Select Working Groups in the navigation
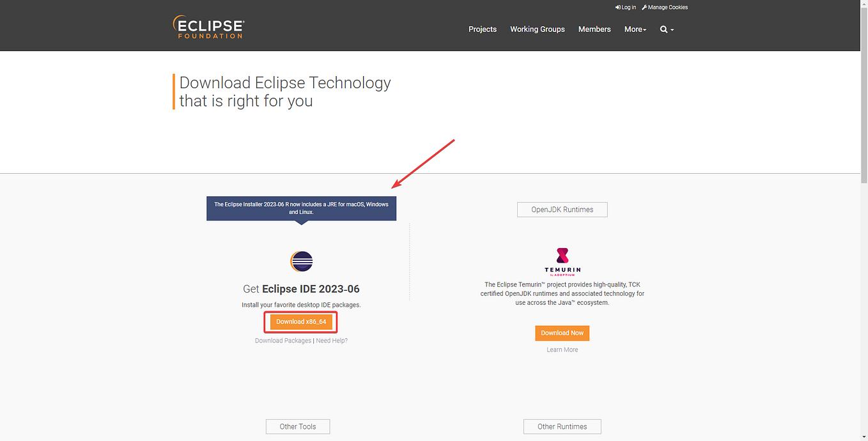The image size is (868, 441). click(x=537, y=29)
